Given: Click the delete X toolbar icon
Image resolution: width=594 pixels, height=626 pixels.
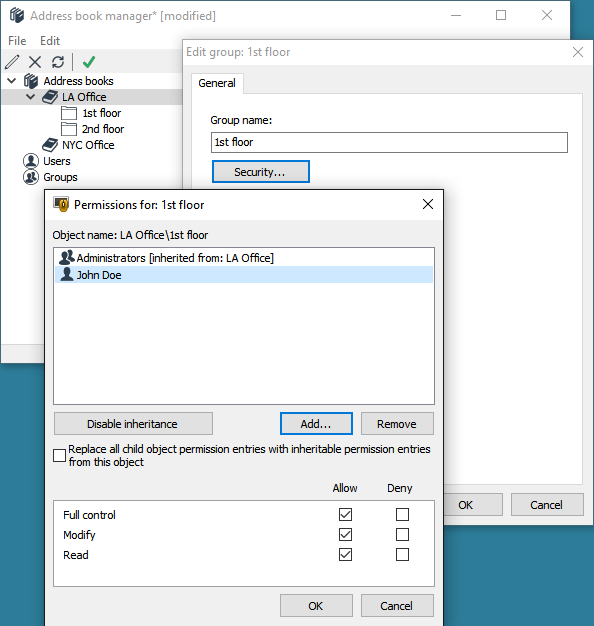Looking at the screenshot, I should pyautogui.click(x=35, y=62).
